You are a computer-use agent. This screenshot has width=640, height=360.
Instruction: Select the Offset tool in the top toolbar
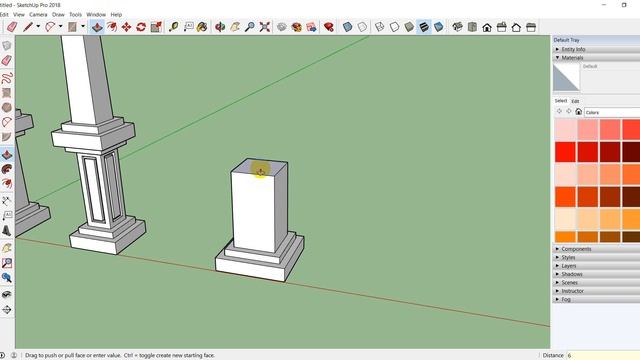click(x=111, y=27)
